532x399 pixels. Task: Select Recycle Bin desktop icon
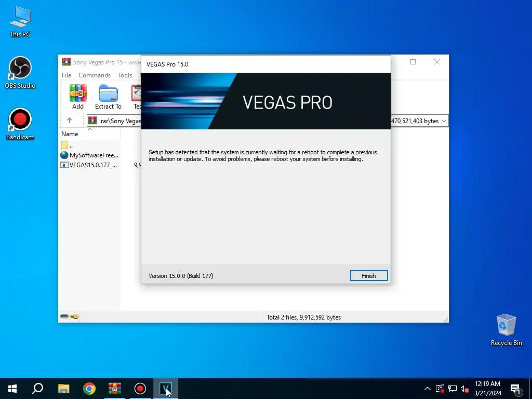(506, 330)
